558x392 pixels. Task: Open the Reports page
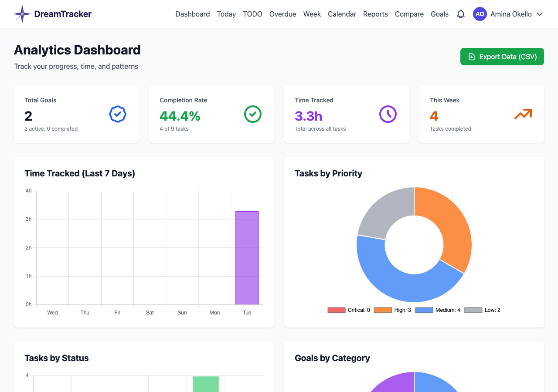pyautogui.click(x=375, y=14)
